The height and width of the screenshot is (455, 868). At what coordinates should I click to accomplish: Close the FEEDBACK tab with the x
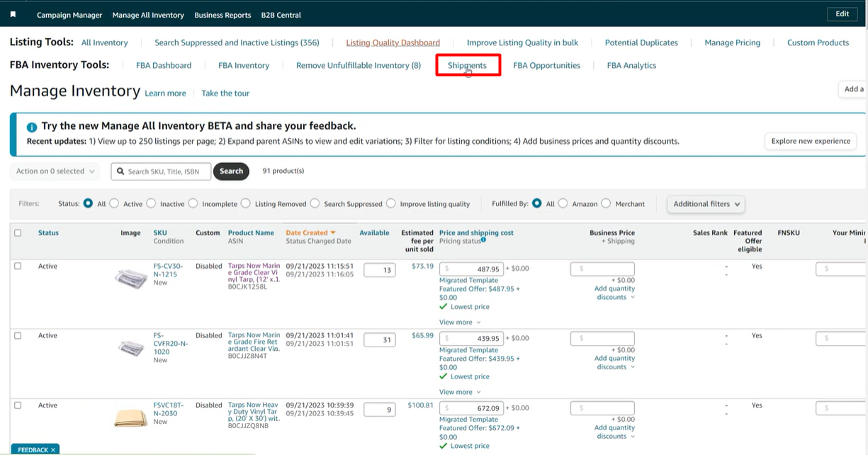tap(53, 450)
